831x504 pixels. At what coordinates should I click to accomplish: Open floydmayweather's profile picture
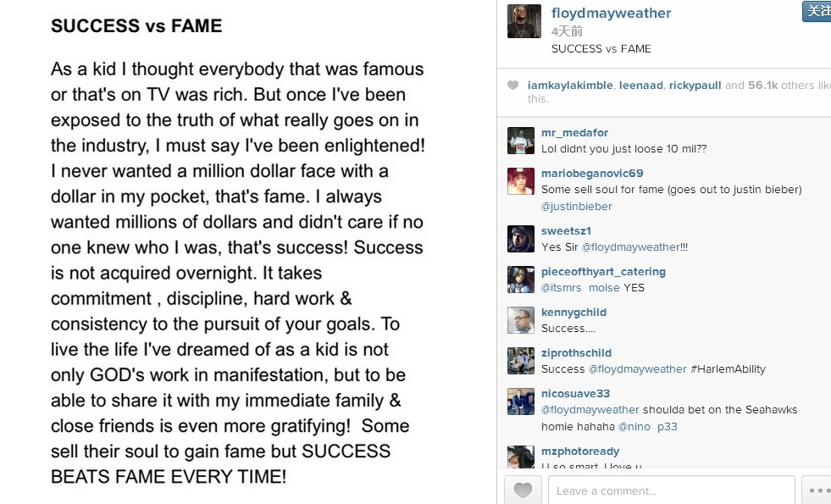pyautogui.click(x=524, y=21)
